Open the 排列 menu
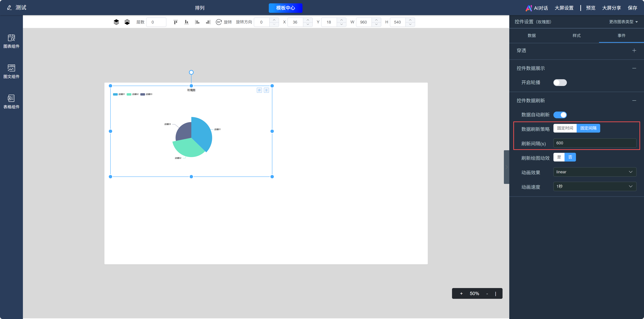This screenshot has height=319, width=644. pyautogui.click(x=200, y=8)
